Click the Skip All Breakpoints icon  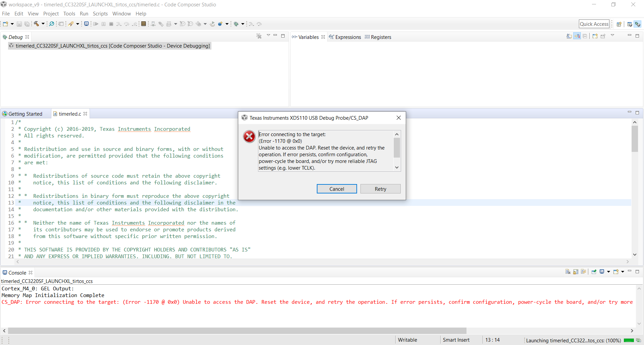pyautogui.click(x=52, y=24)
